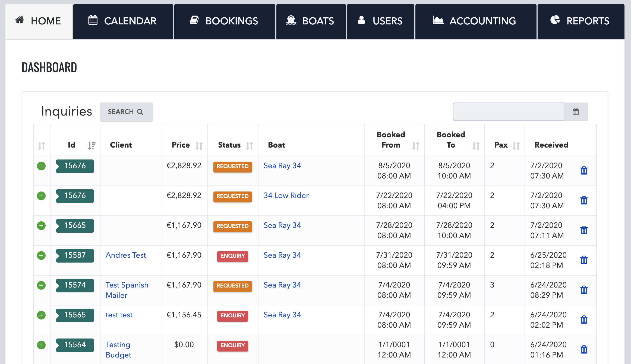The image size is (631, 364).
Task: Sort by Booked From column
Action: click(415, 146)
